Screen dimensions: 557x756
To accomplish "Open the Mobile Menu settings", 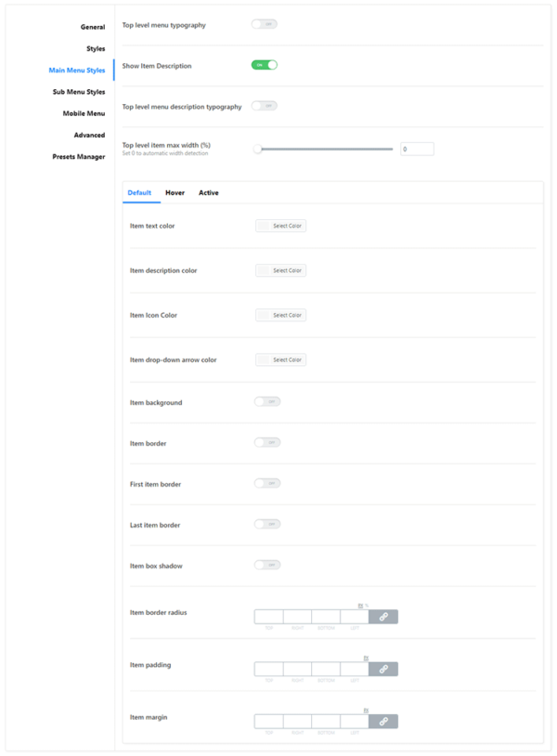I will pyautogui.click(x=84, y=113).
